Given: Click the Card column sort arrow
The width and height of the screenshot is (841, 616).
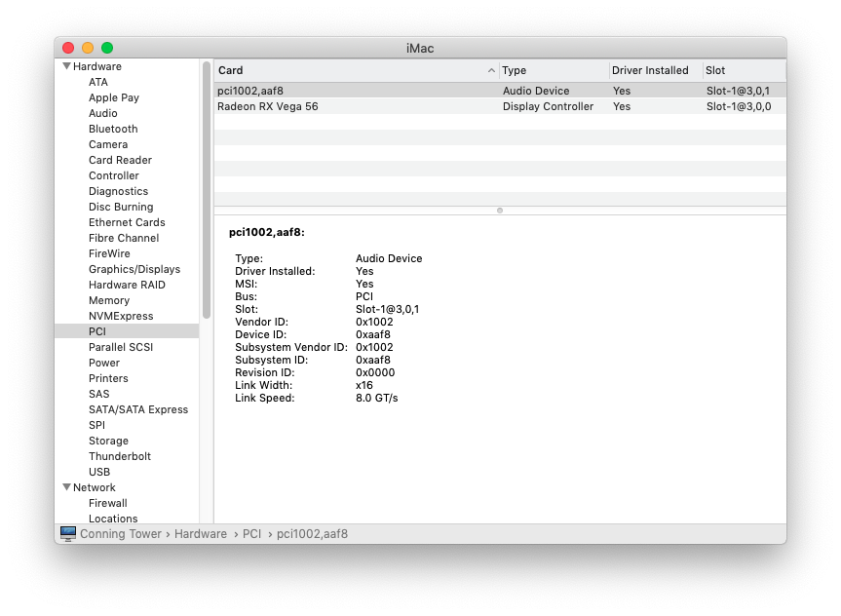Looking at the screenshot, I should [x=491, y=70].
